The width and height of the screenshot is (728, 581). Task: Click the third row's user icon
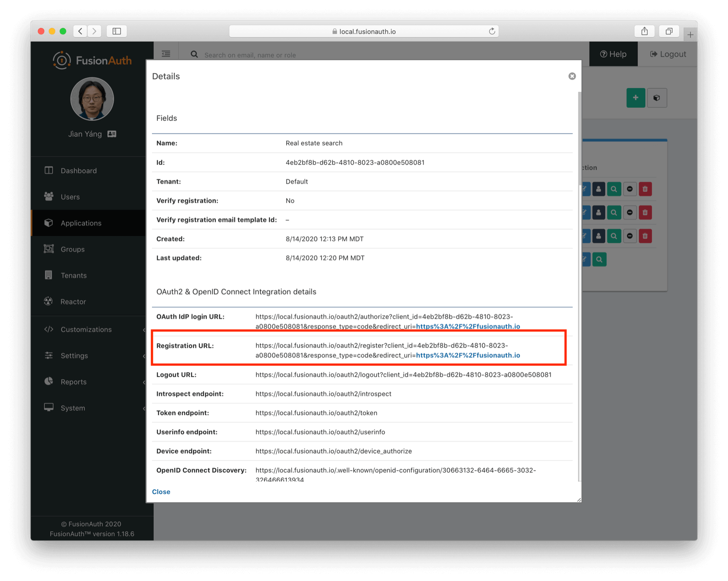pyautogui.click(x=598, y=236)
